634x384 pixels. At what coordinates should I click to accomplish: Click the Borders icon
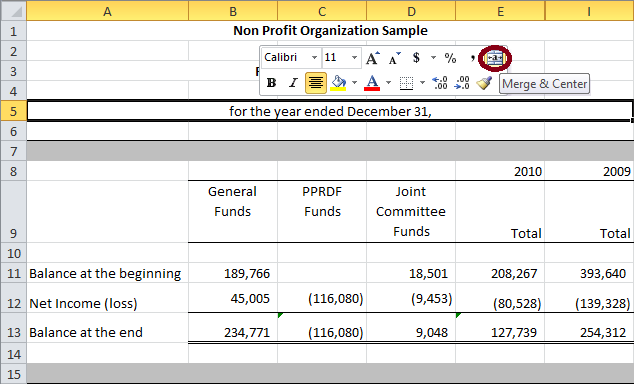pyautogui.click(x=406, y=83)
